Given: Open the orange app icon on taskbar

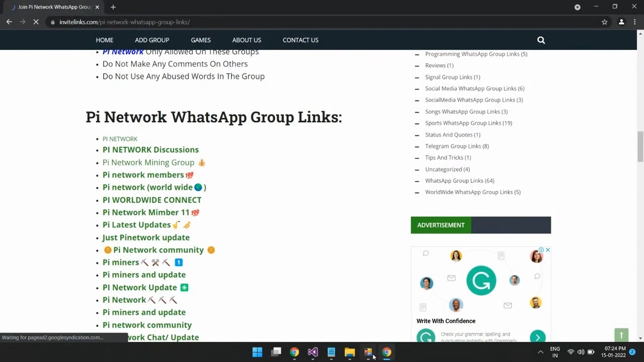Looking at the screenshot, I should [x=368, y=352].
